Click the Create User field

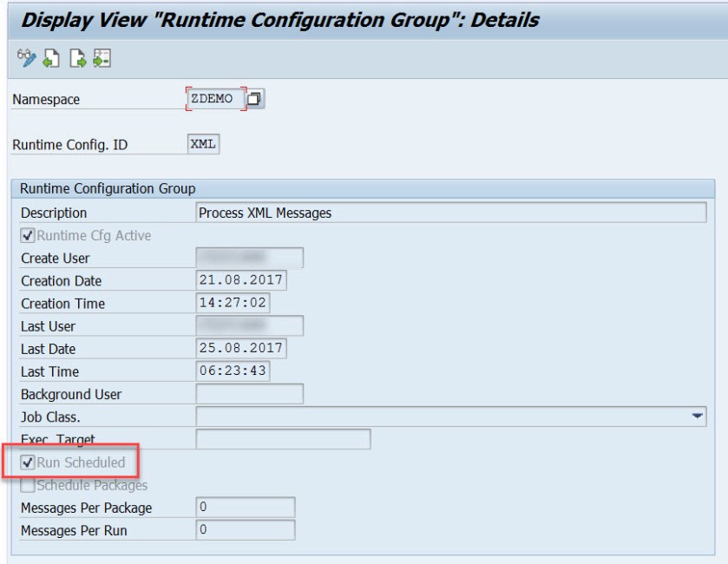tap(249, 258)
